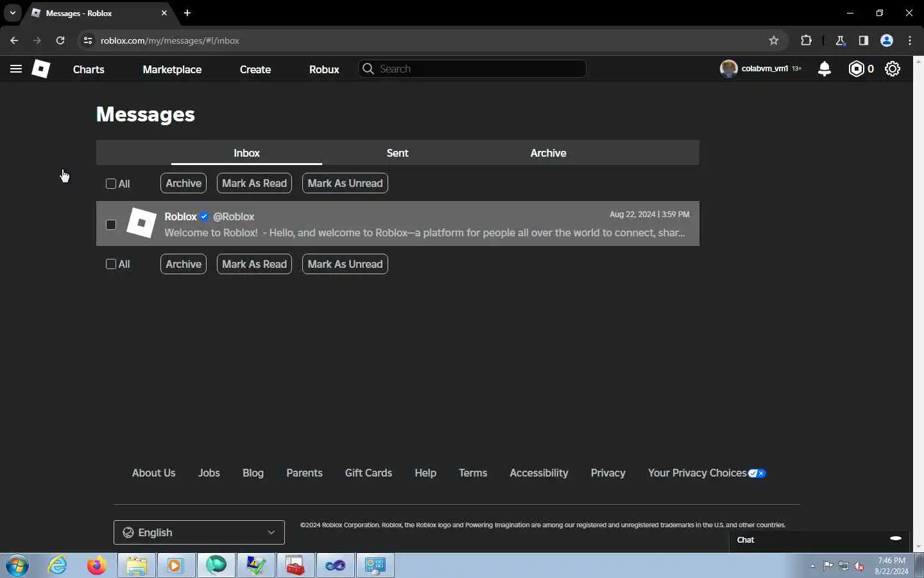
Task: Show hidden system tray icons
Action: click(x=812, y=566)
